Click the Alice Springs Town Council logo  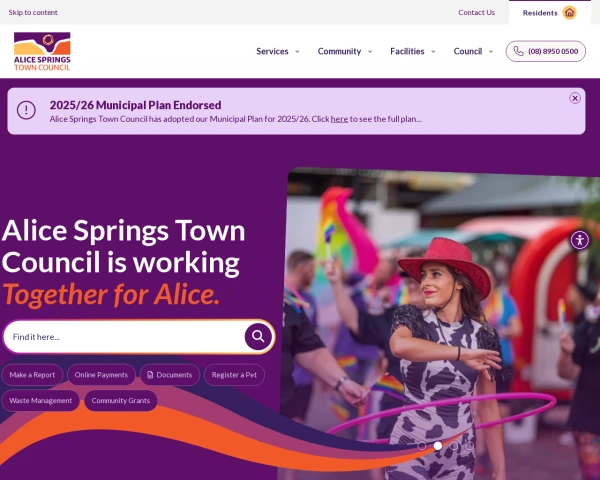pyautogui.click(x=42, y=51)
